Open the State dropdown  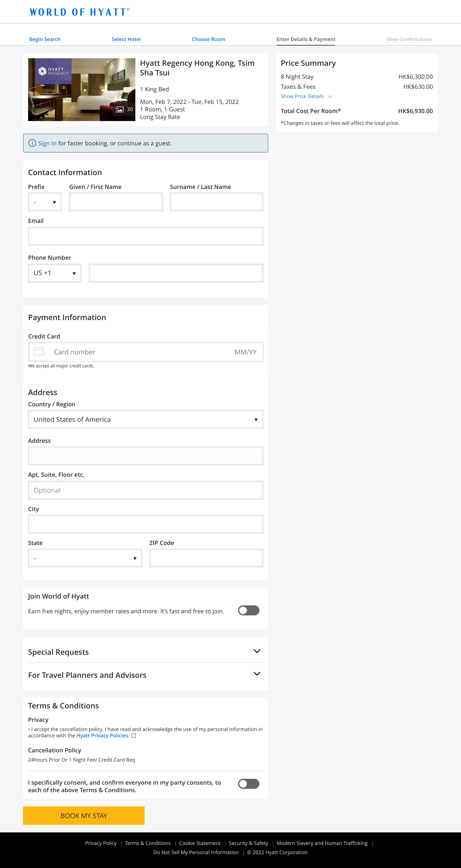[x=85, y=558]
